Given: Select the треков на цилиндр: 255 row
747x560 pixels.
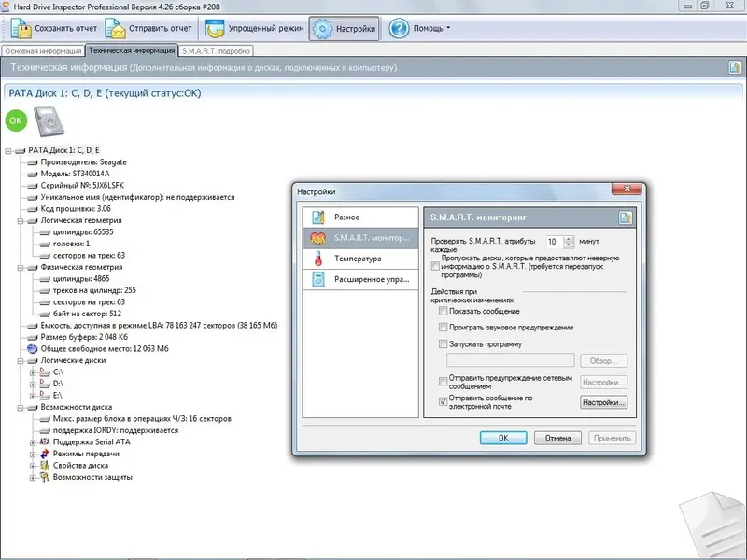Looking at the screenshot, I should [x=94, y=290].
